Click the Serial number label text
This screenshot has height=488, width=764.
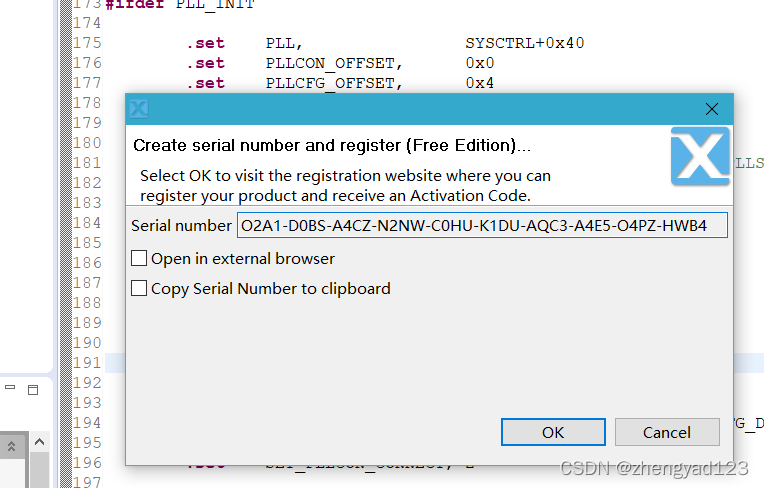(181, 226)
